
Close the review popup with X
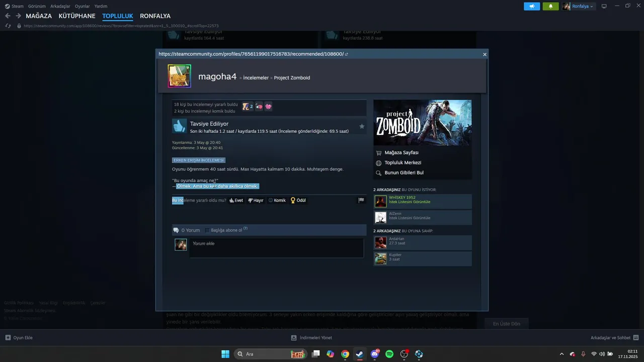485,54
